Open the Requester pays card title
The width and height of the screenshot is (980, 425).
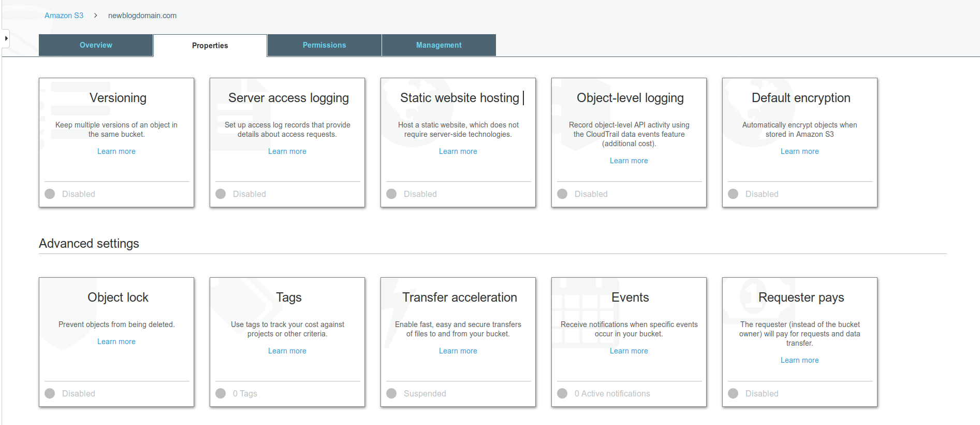[801, 297]
